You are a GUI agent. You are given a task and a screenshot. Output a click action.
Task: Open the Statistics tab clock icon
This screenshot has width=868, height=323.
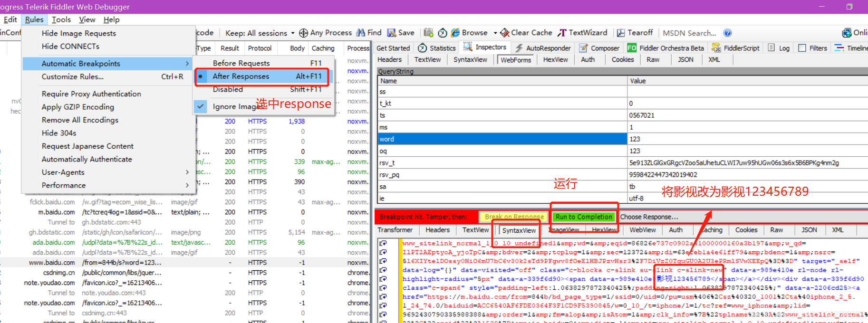tap(422, 48)
